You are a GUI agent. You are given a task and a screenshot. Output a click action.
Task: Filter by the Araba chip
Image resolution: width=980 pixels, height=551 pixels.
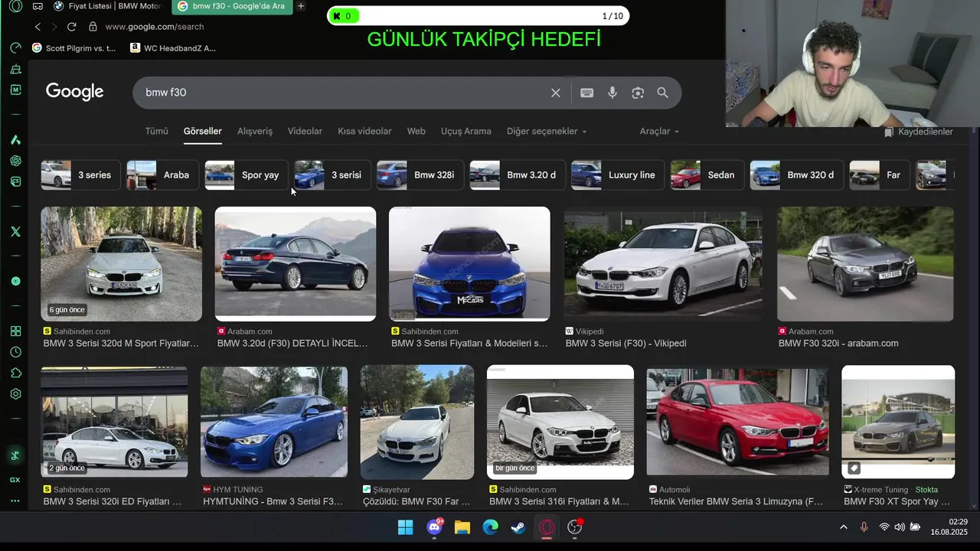[x=162, y=175]
